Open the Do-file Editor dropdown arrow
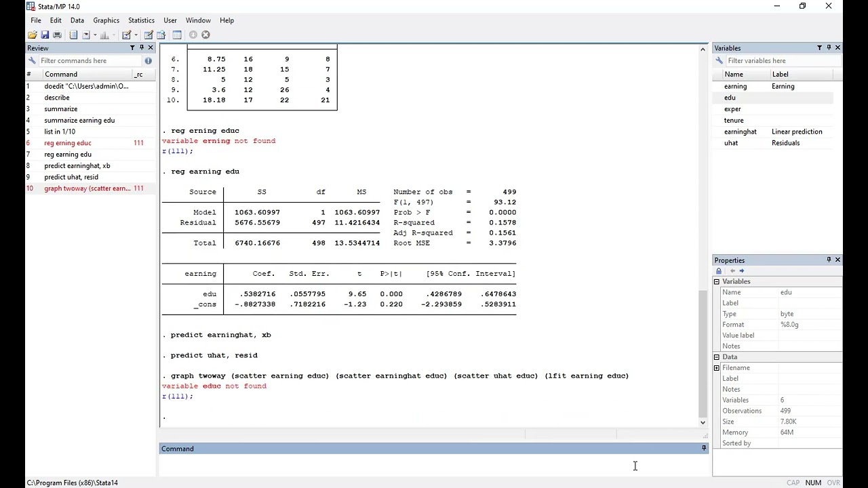The height and width of the screenshot is (488, 868). pyautogui.click(x=136, y=35)
